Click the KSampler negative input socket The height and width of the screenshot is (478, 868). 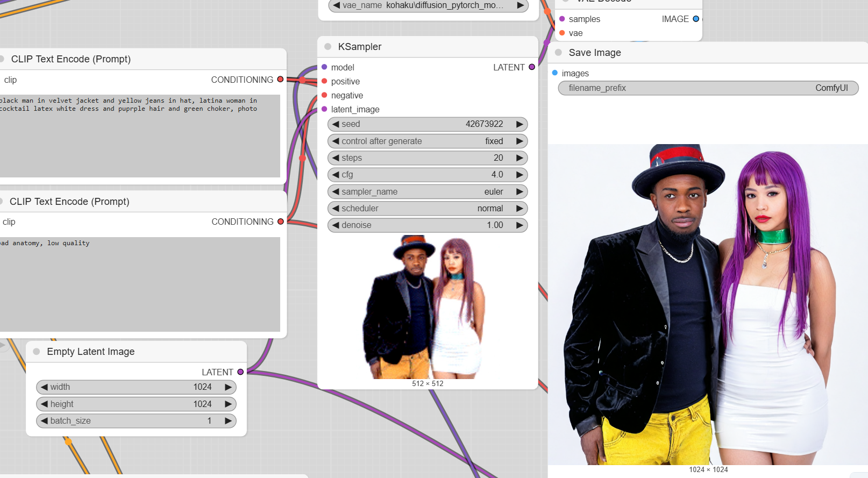click(x=324, y=95)
